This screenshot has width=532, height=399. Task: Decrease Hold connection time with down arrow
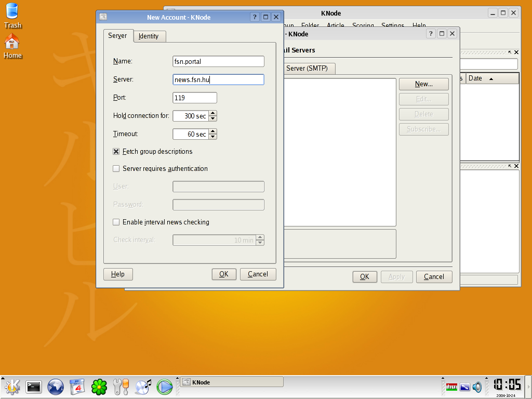212,118
